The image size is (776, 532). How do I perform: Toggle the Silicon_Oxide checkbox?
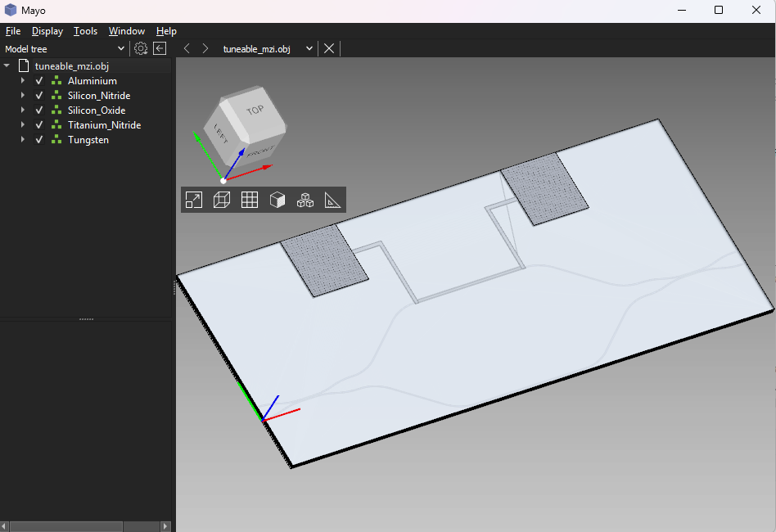pyautogui.click(x=39, y=110)
